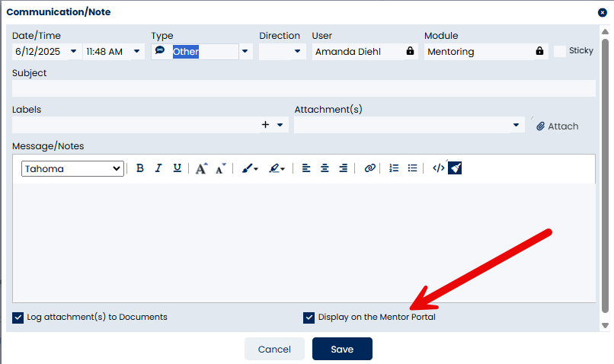Open the Tahoma font family dropdown
The image size is (614, 364).
(72, 169)
